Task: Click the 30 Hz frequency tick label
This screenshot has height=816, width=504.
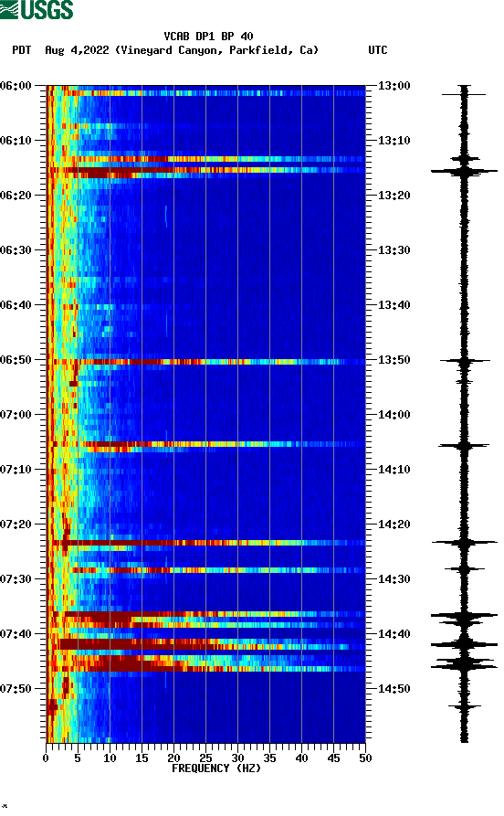Action: tap(237, 758)
